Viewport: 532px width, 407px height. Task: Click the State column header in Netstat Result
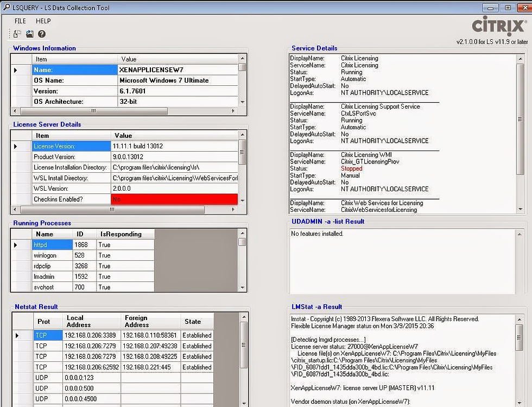click(193, 322)
